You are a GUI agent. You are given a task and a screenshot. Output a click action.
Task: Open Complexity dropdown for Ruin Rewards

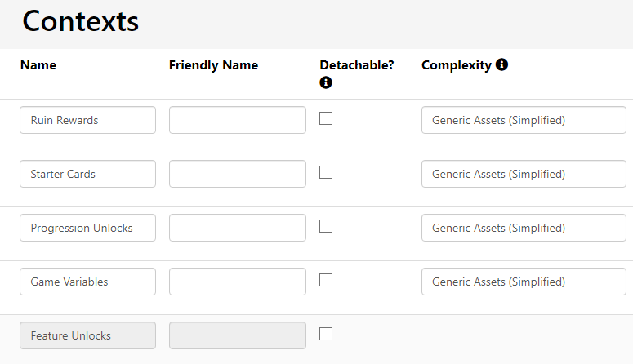coord(524,120)
